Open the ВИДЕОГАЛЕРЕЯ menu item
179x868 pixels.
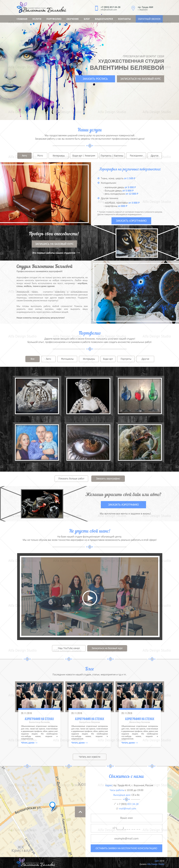click(104, 19)
